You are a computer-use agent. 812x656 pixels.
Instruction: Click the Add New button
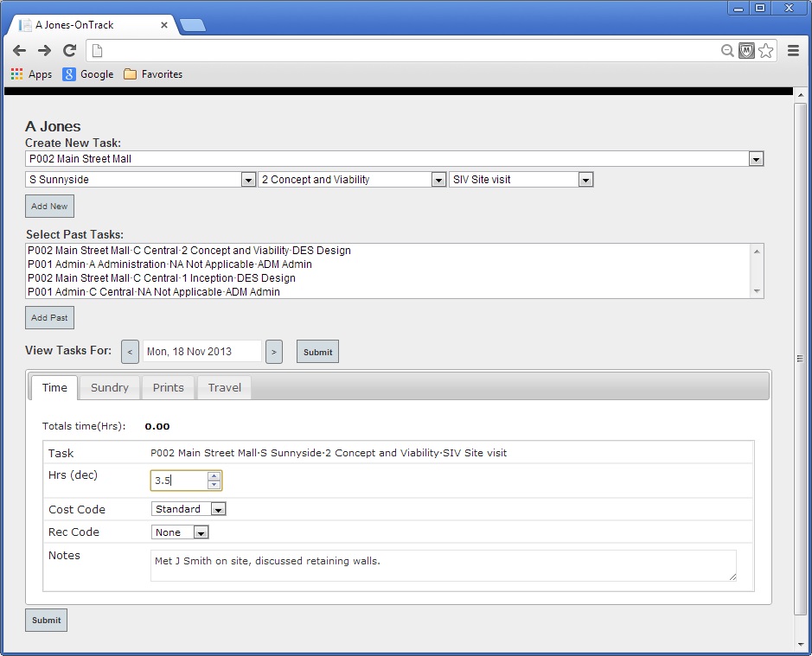[49, 206]
